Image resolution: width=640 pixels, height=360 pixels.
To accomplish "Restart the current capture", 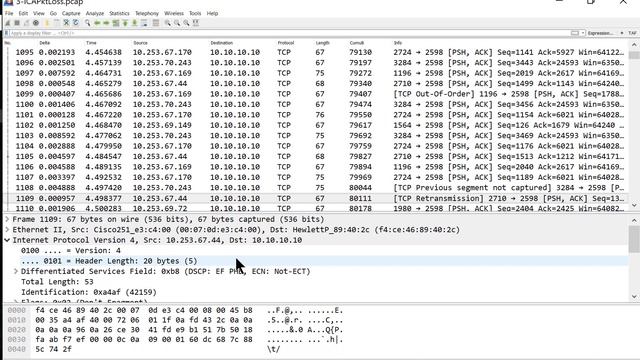I will pos(27,23).
